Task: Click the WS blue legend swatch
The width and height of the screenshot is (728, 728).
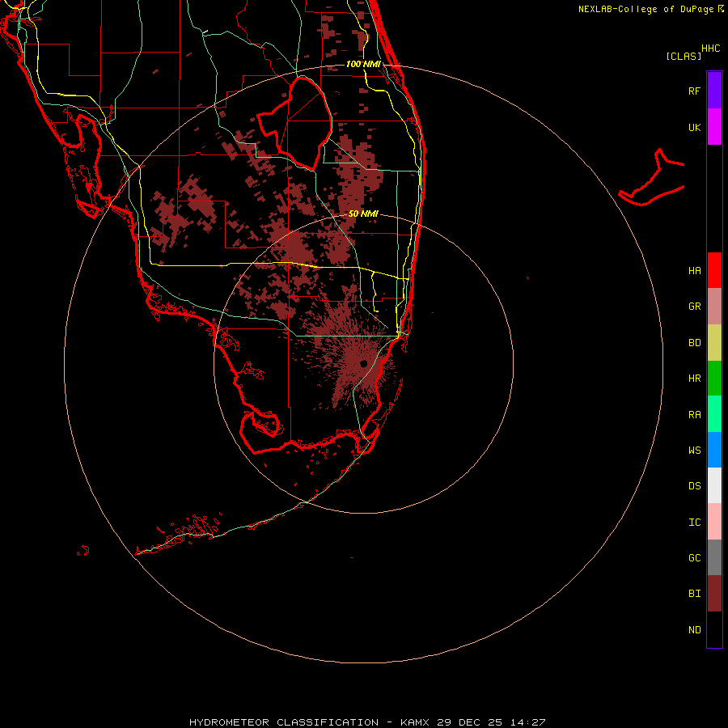Action: [714, 450]
